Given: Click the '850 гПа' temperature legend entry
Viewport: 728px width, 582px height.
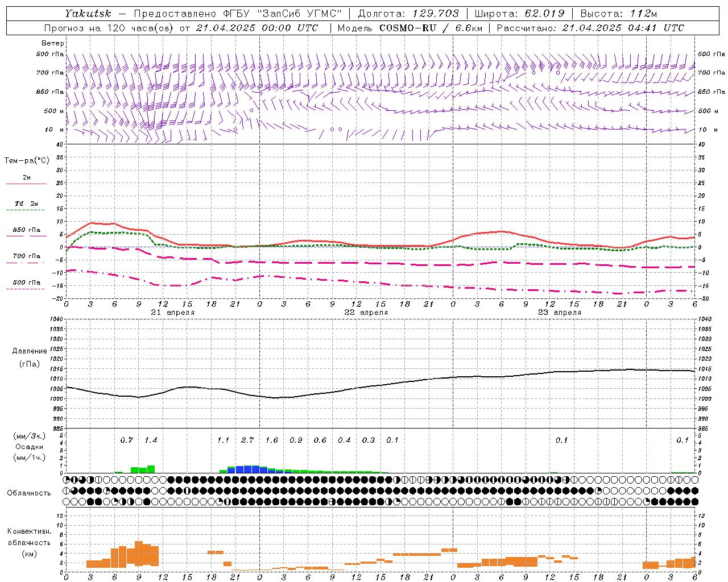Looking at the screenshot, I should pos(27,230).
